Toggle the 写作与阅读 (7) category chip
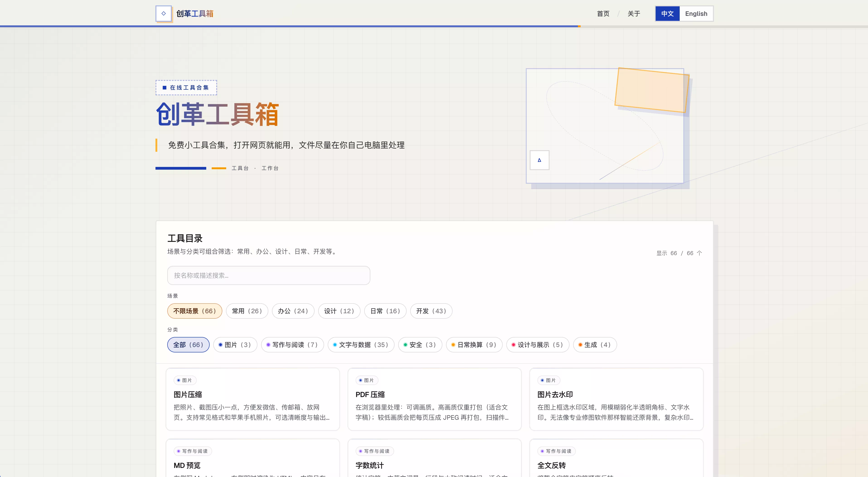 (x=292, y=344)
